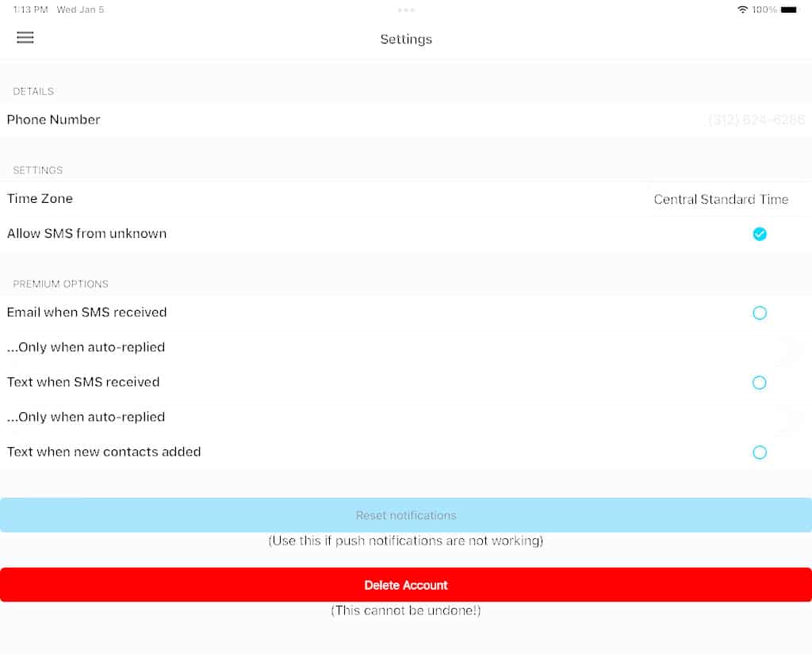Disable Allow SMS from unknown
The image size is (812, 654).
point(759,234)
